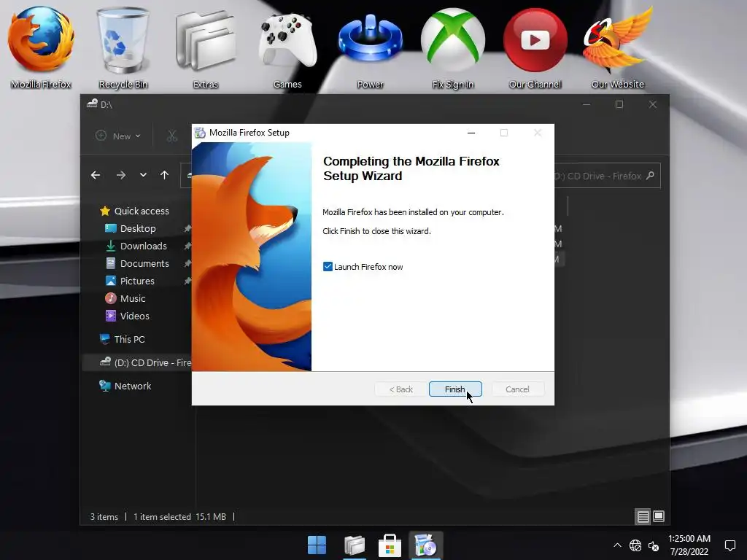Select Network in navigation pane
Viewport: 747px width, 560px height.
click(x=125, y=386)
